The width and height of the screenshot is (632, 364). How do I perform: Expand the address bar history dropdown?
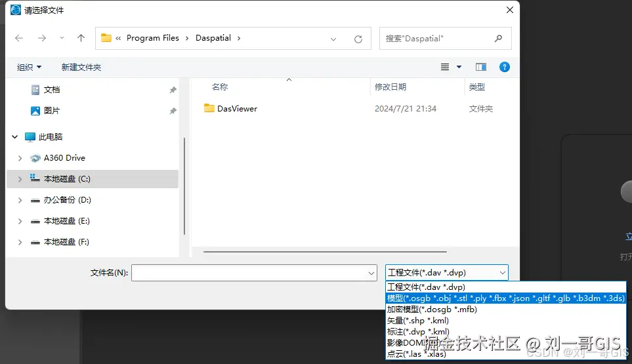(x=333, y=39)
